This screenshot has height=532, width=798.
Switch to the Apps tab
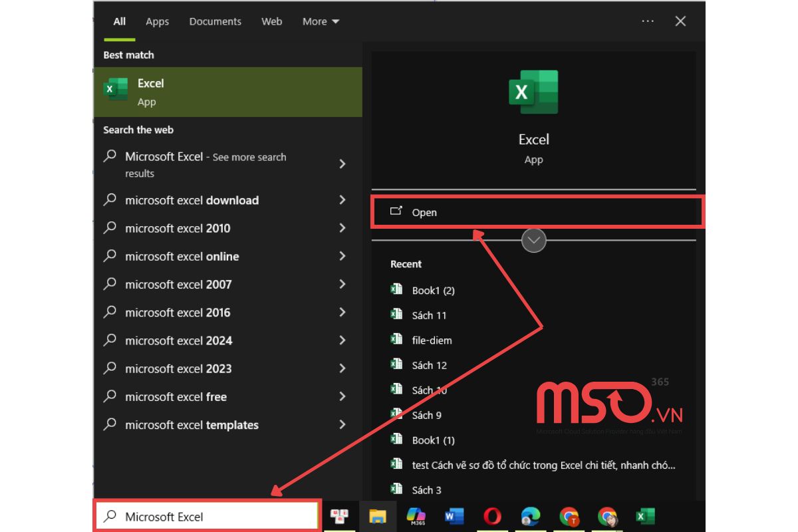click(158, 21)
